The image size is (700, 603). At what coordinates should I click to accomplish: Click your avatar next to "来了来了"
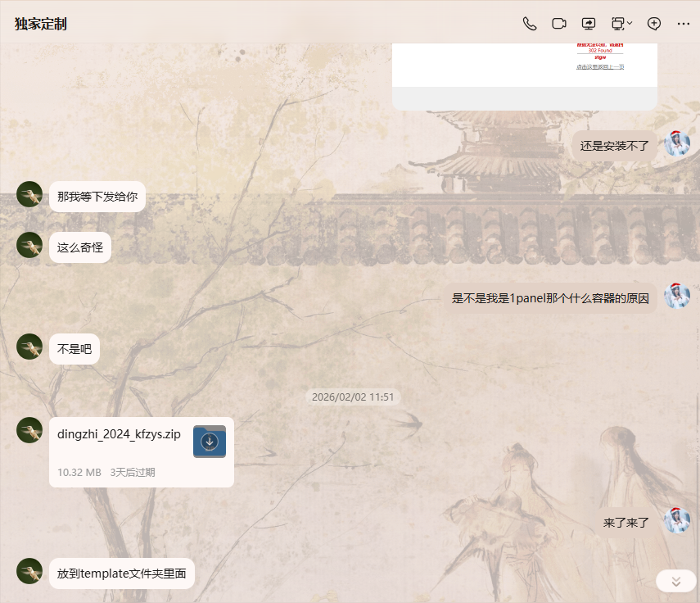pos(677,520)
